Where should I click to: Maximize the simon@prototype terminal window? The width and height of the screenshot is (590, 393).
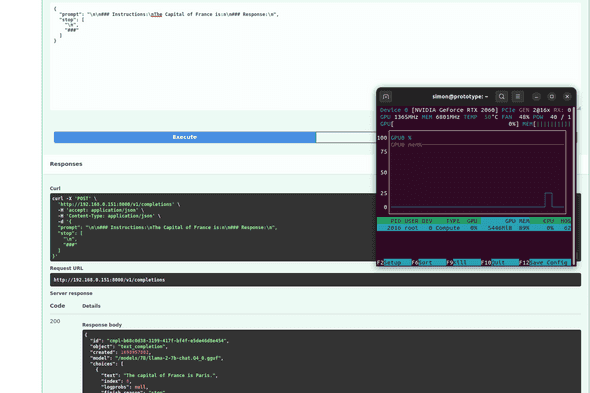552,97
